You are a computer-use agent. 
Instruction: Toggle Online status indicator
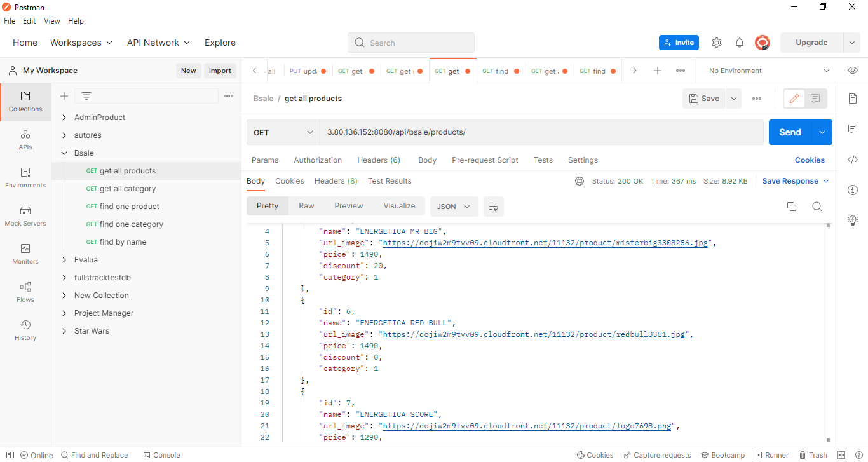(x=36, y=455)
